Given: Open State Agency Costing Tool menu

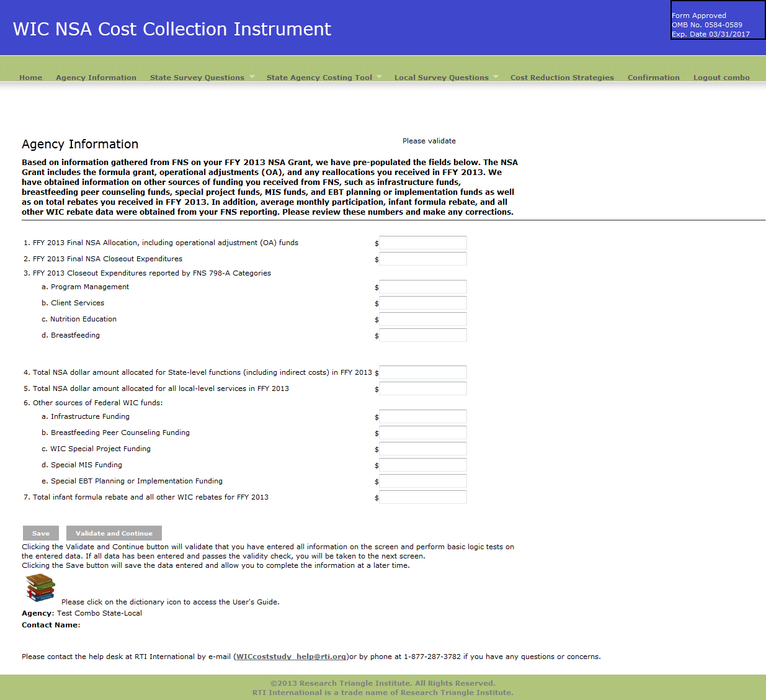Looking at the screenshot, I should [319, 78].
